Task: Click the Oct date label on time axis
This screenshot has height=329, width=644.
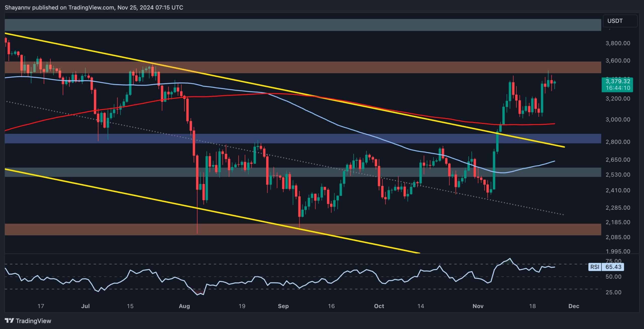Action: click(x=379, y=306)
